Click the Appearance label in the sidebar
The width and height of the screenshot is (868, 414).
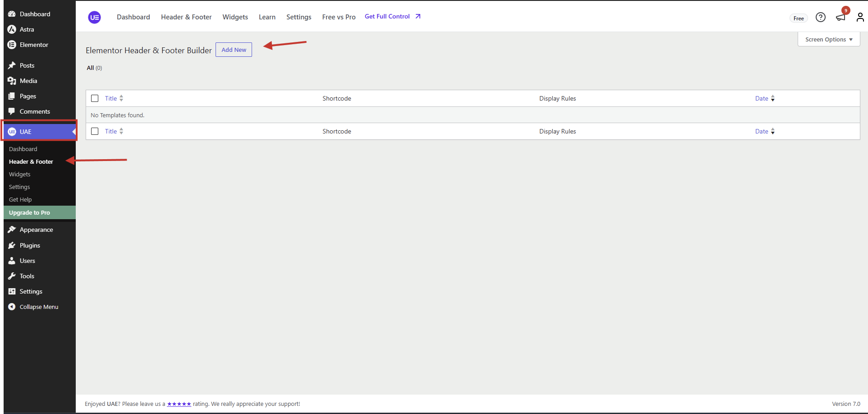(x=37, y=230)
